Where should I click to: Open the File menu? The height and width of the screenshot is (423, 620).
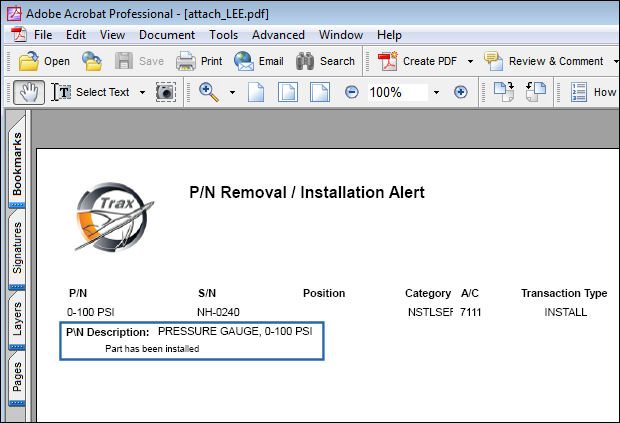[43, 35]
